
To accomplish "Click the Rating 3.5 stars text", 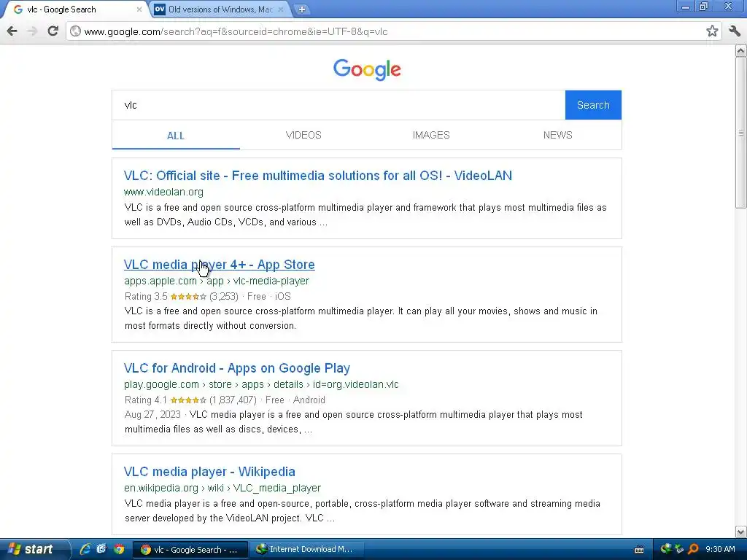I will [x=181, y=296].
